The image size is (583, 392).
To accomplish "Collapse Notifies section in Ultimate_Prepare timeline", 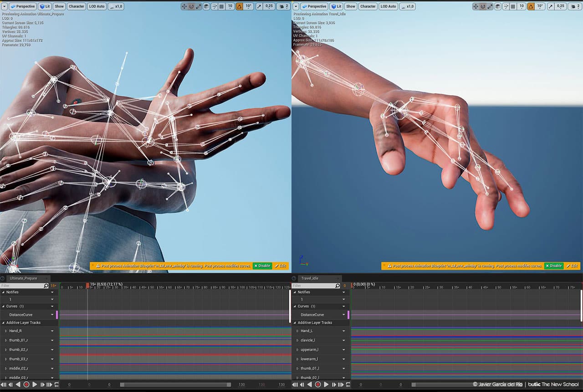I will coord(3,292).
